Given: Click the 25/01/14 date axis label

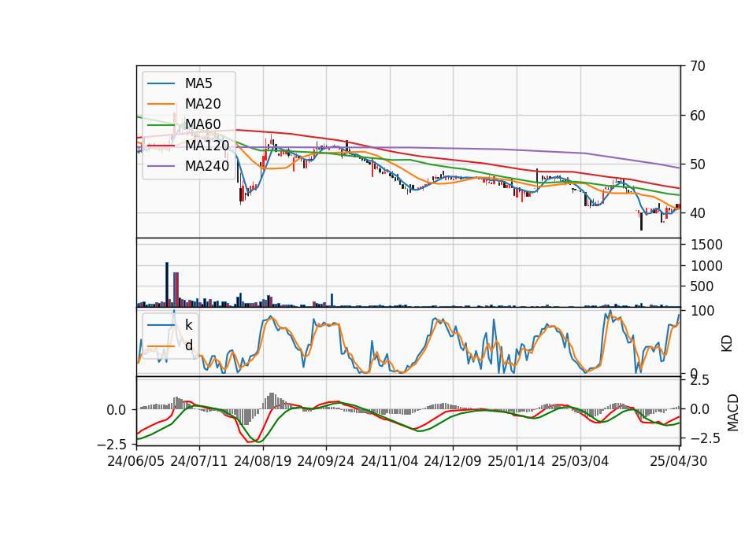Looking at the screenshot, I should click(517, 461).
